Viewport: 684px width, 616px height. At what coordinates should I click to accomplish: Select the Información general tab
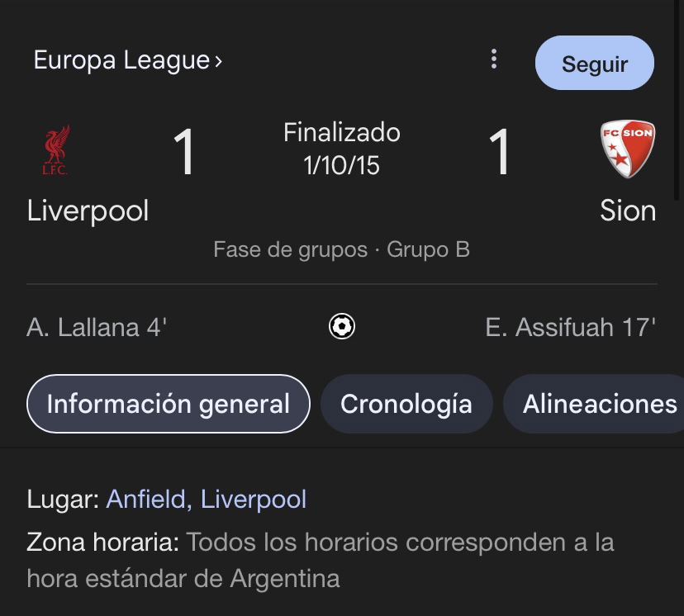coord(169,404)
